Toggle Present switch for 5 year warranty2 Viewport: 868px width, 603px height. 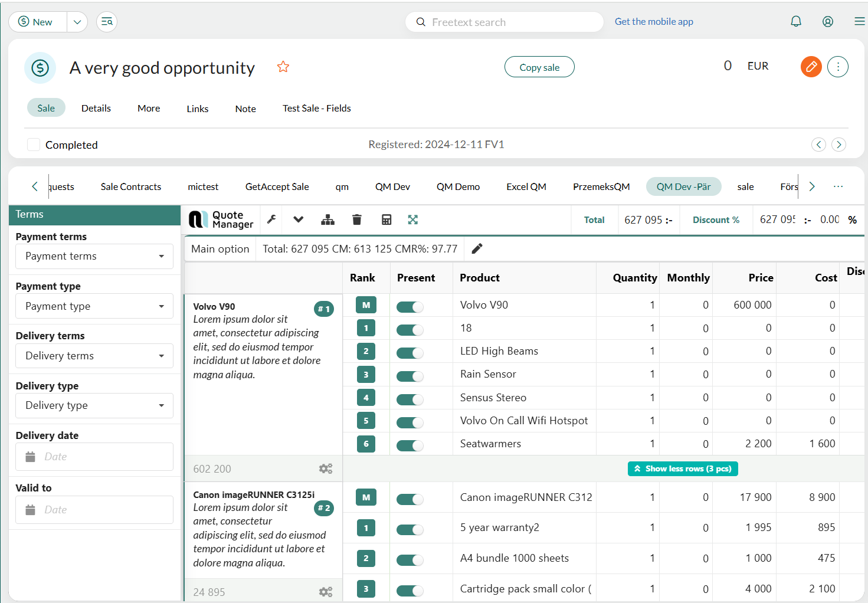410,529
